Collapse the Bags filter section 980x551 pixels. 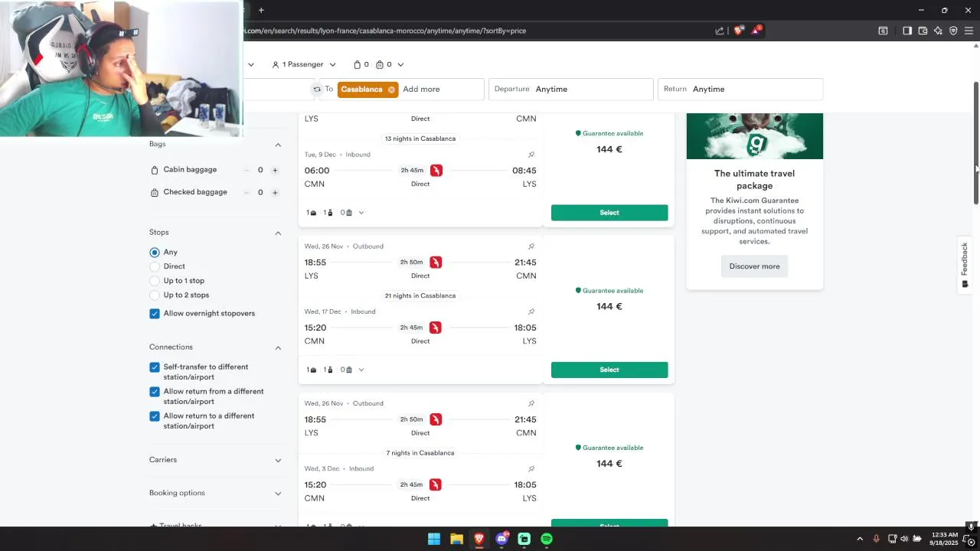pyautogui.click(x=278, y=145)
